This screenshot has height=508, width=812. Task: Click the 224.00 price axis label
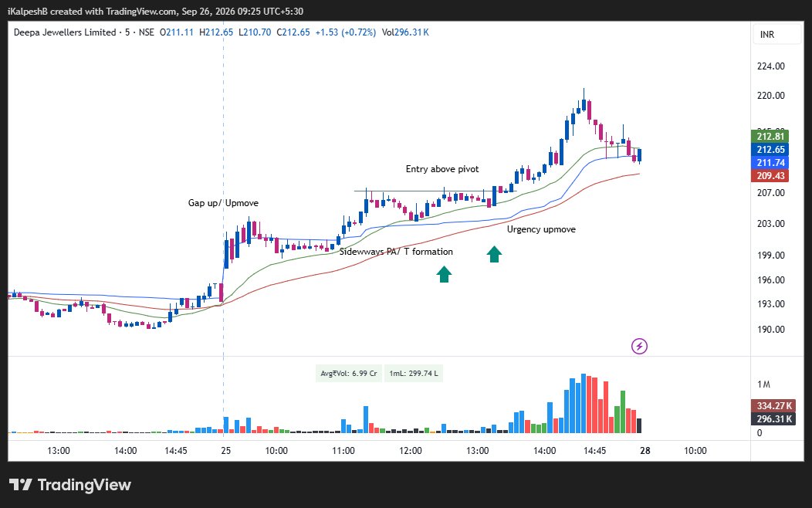pyautogui.click(x=770, y=66)
